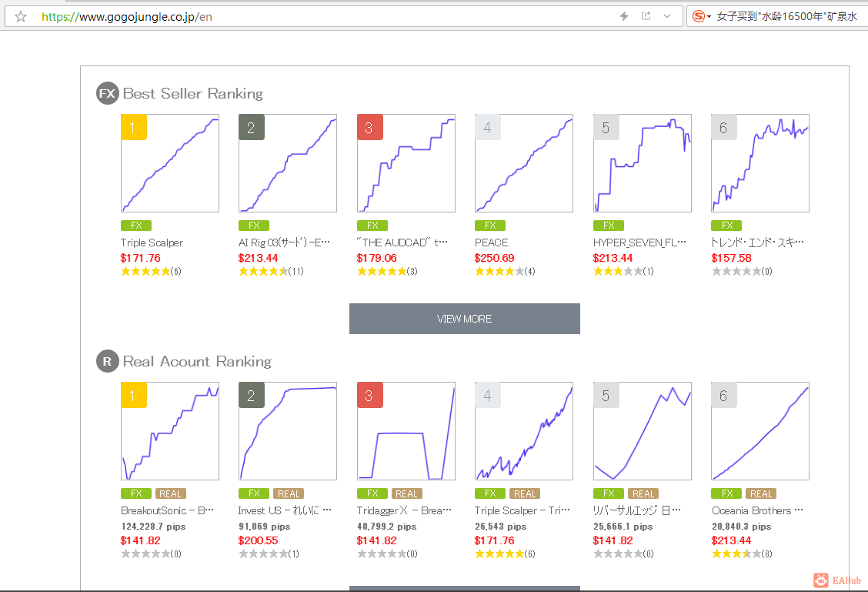This screenshot has width=868, height=592.
Task: Click the FX circle icon beside Best Seller Ranking
Action: 108,93
